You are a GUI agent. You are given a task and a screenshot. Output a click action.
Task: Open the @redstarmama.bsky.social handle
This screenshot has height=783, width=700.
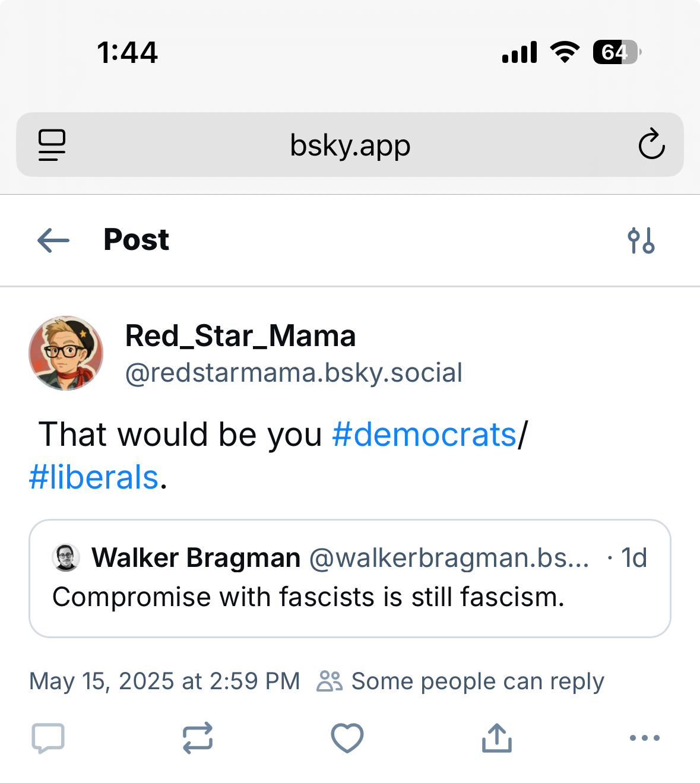click(293, 373)
